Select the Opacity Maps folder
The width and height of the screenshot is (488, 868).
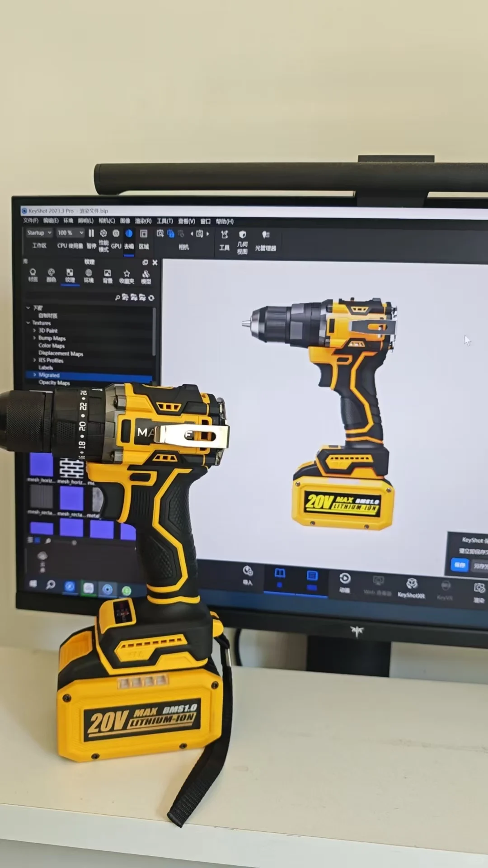(54, 382)
